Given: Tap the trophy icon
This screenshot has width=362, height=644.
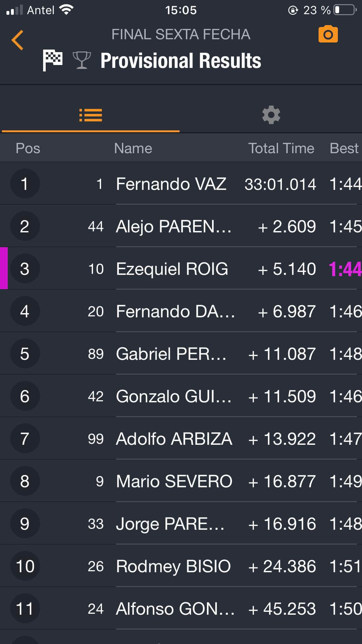Looking at the screenshot, I should 82,60.
